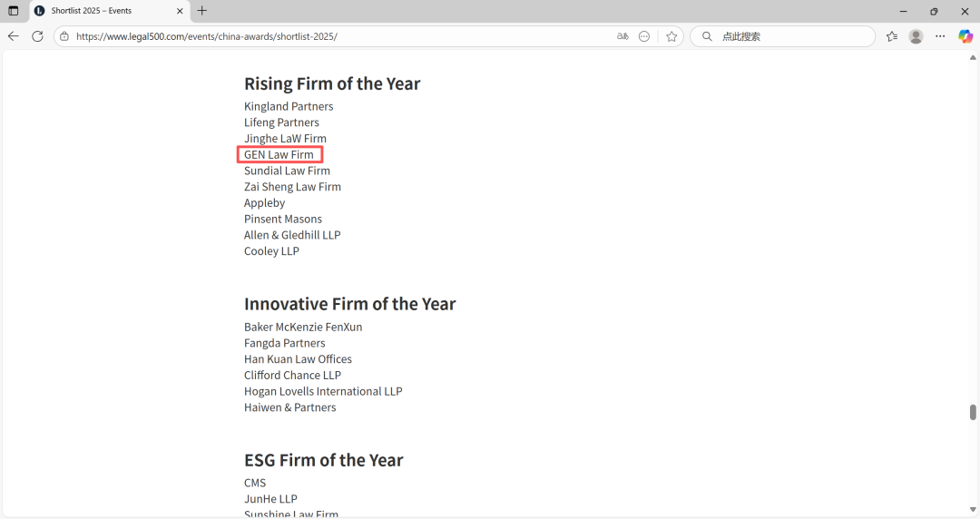Viewport: 980px width, 519px height.
Task: Click the user profile avatar
Action: pyautogui.click(x=916, y=36)
